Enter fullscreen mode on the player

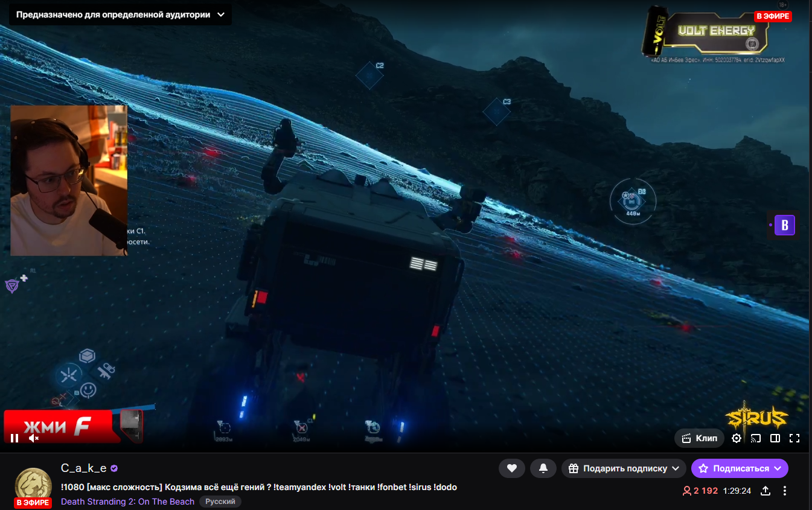pos(794,438)
